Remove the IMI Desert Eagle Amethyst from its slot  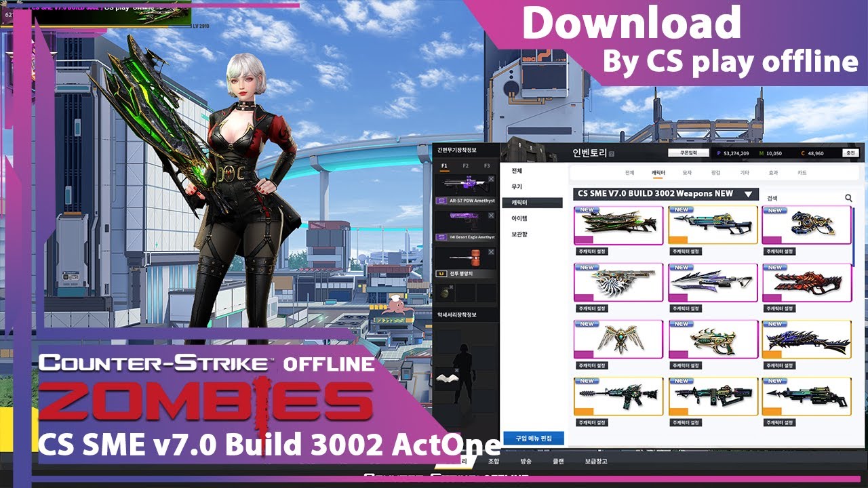coord(491,215)
